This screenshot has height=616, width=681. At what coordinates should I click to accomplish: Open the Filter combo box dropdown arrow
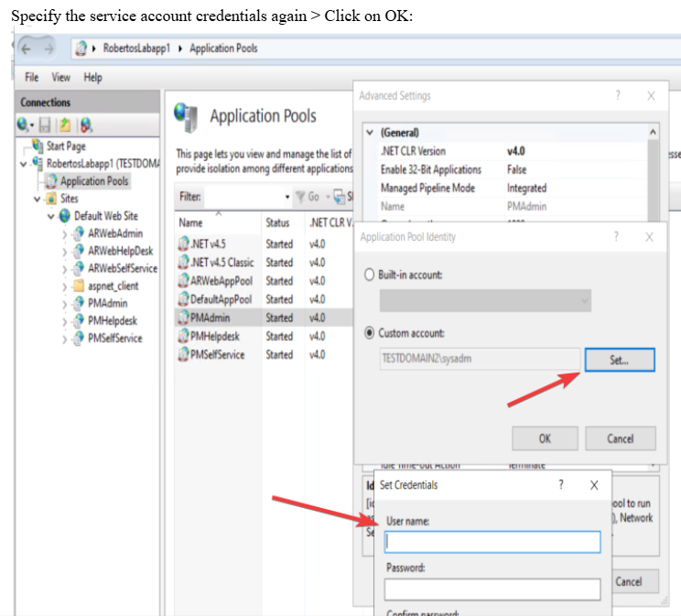(x=287, y=197)
